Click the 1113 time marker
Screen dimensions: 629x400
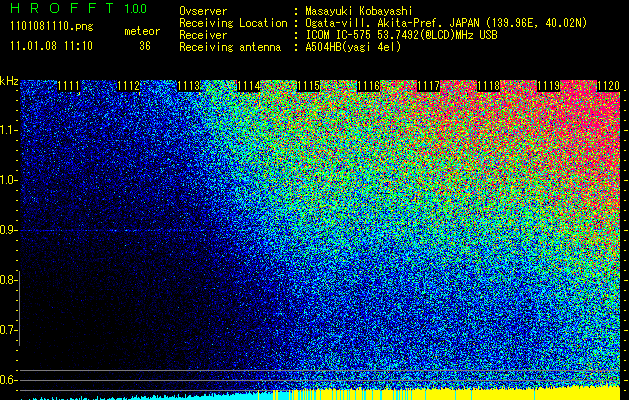(x=189, y=86)
